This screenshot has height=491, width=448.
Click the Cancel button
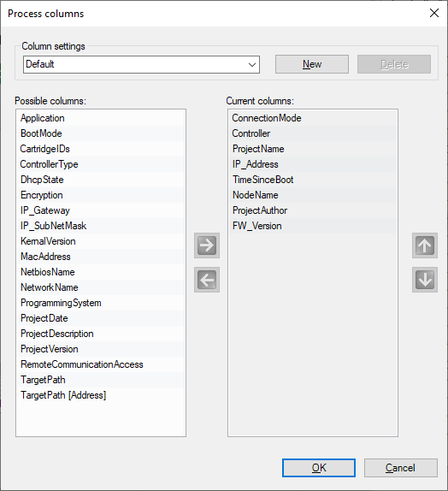[x=401, y=468]
